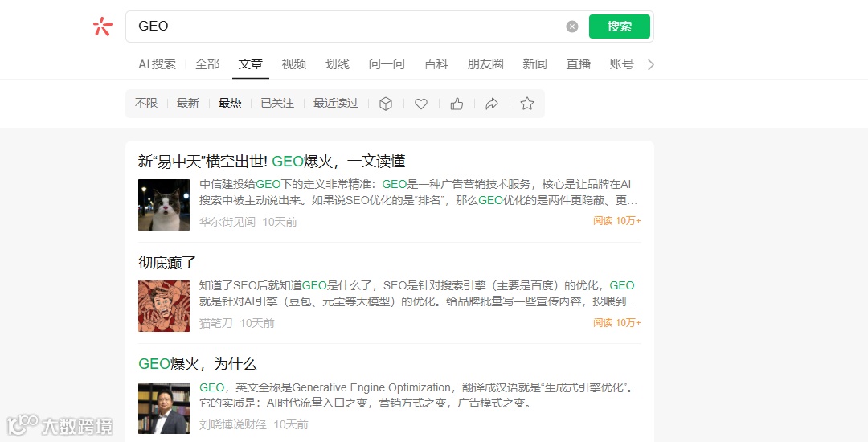
Task: Click the 猫笔刀 source name
Action: (x=216, y=323)
